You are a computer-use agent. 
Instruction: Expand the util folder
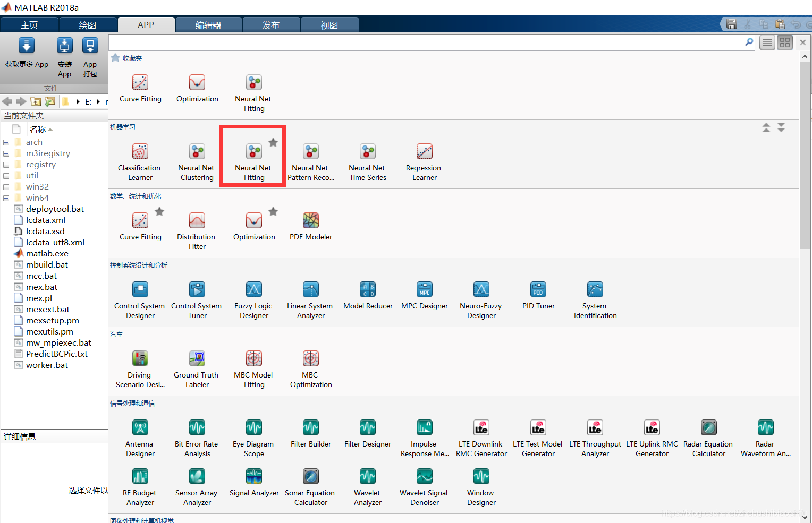click(x=6, y=176)
